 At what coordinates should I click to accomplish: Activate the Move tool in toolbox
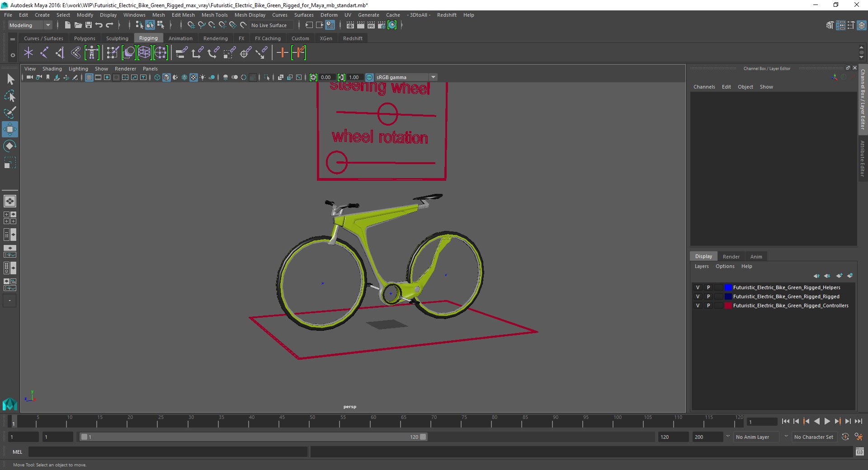10,129
